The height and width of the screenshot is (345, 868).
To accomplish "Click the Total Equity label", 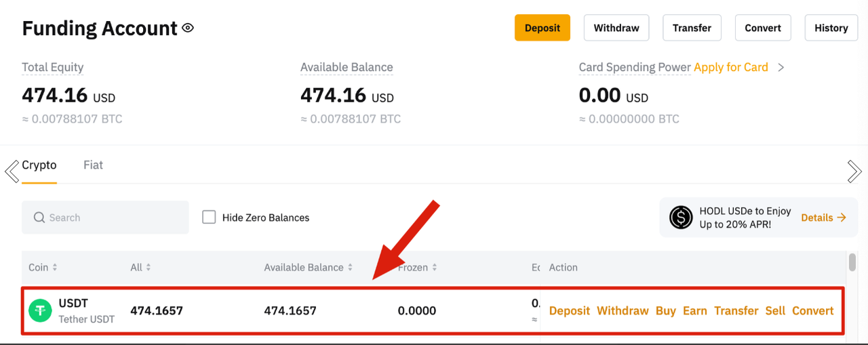I will [53, 67].
